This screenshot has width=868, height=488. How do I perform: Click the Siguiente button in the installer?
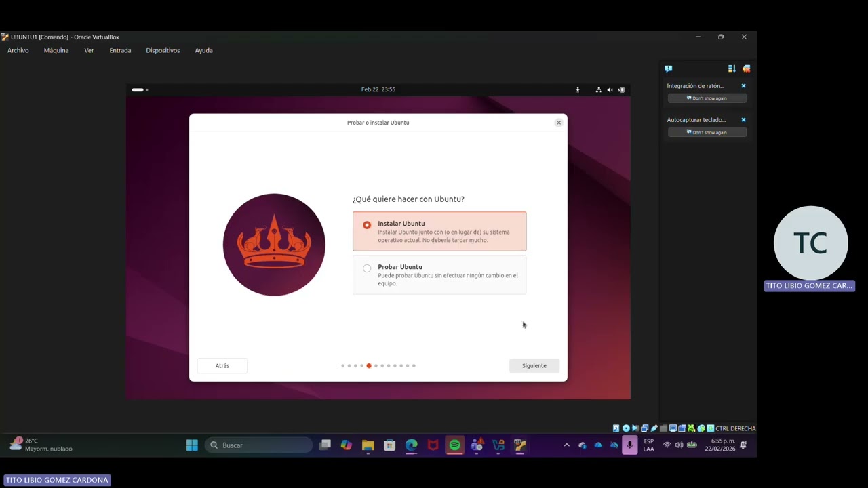[534, 365]
